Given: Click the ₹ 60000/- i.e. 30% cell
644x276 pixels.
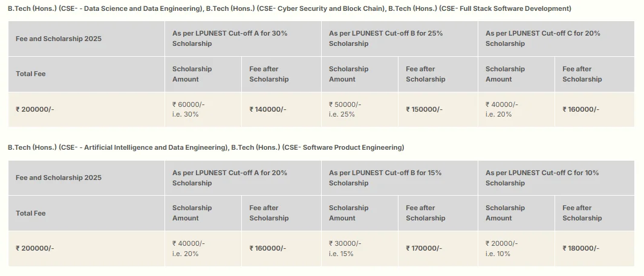Looking at the screenshot, I should click(203, 109).
